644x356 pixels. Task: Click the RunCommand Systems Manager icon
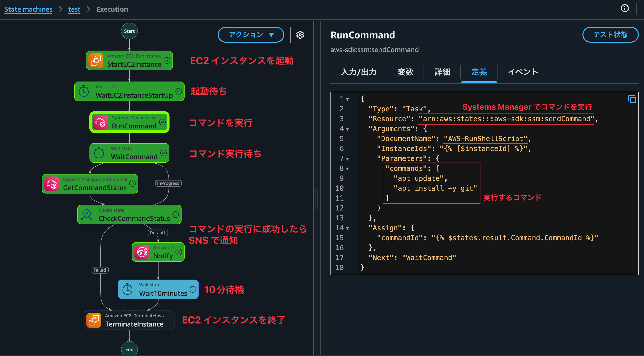tap(101, 122)
